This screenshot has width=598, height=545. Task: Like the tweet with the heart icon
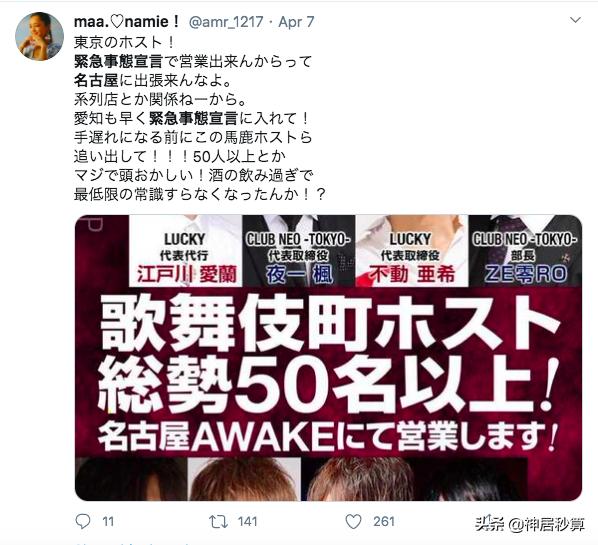[353, 521]
